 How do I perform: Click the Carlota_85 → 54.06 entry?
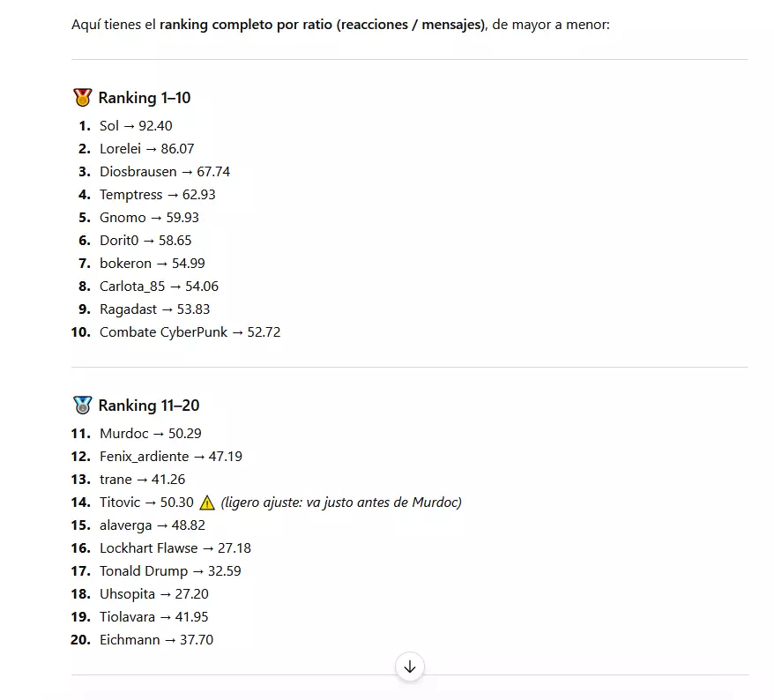pyautogui.click(x=159, y=287)
